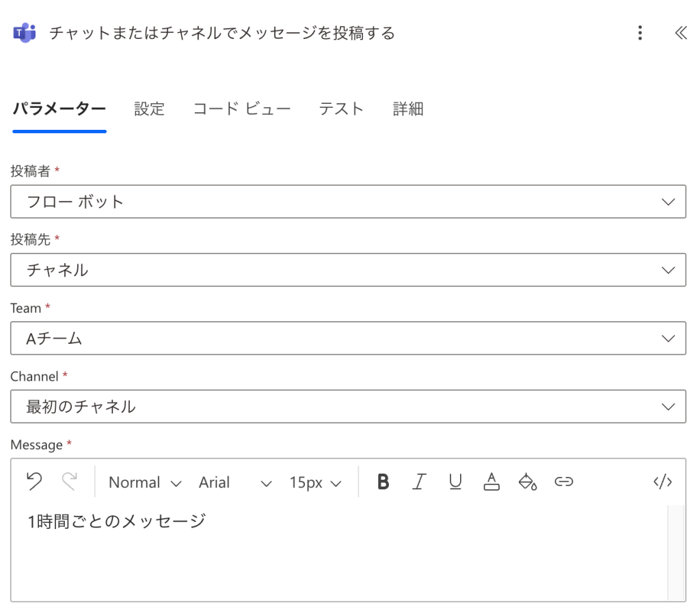Collapse the panel with double chevron

[x=681, y=33]
